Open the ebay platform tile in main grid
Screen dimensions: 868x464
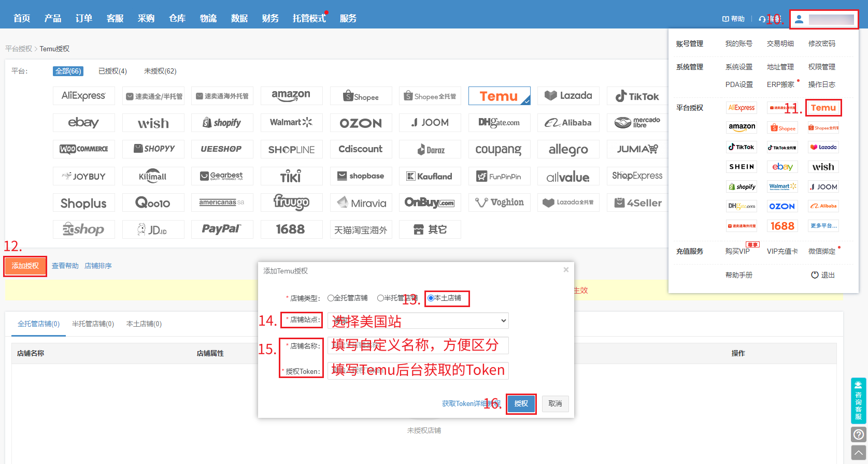point(83,123)
